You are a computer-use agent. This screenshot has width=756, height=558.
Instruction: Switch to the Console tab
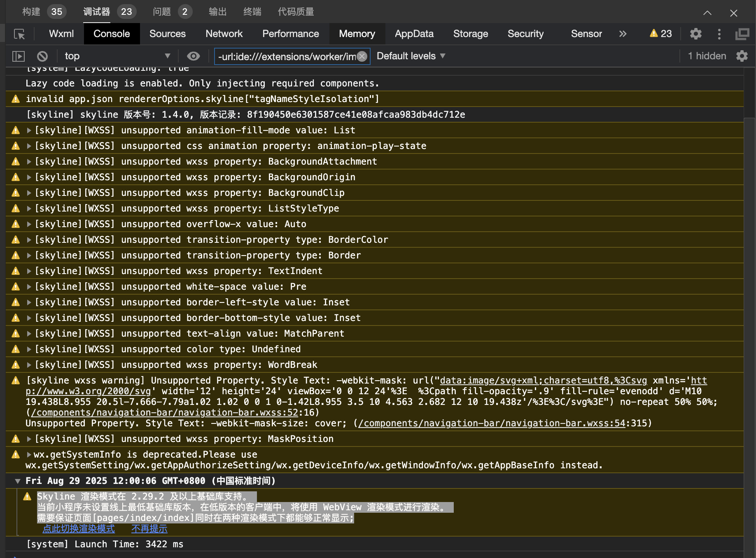pos(112,34)
